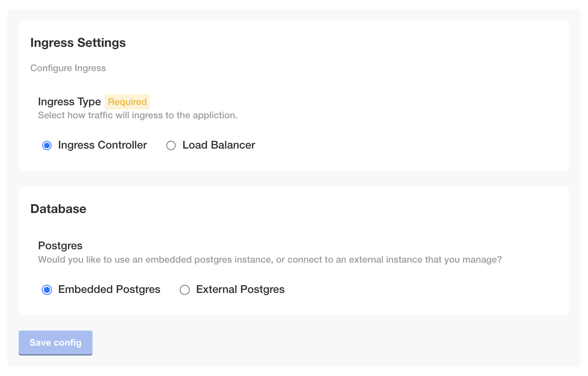Click the Required badge next to Ingress Type
The height and width of the screenshot is (376, 588).
click(x=127, y=102)
